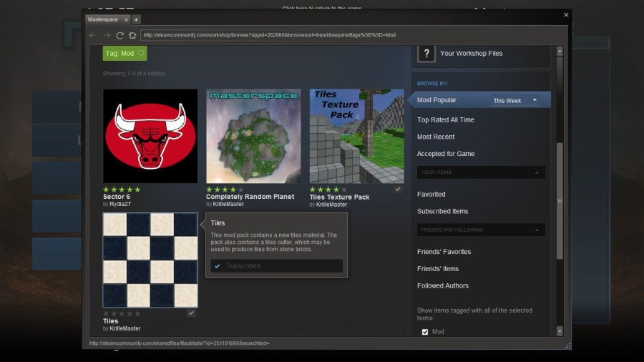The height and width of the screenshot is (362, 644).
Task: Toggle the Subscribed button in Tiles popup
Action: click(276, 266)
